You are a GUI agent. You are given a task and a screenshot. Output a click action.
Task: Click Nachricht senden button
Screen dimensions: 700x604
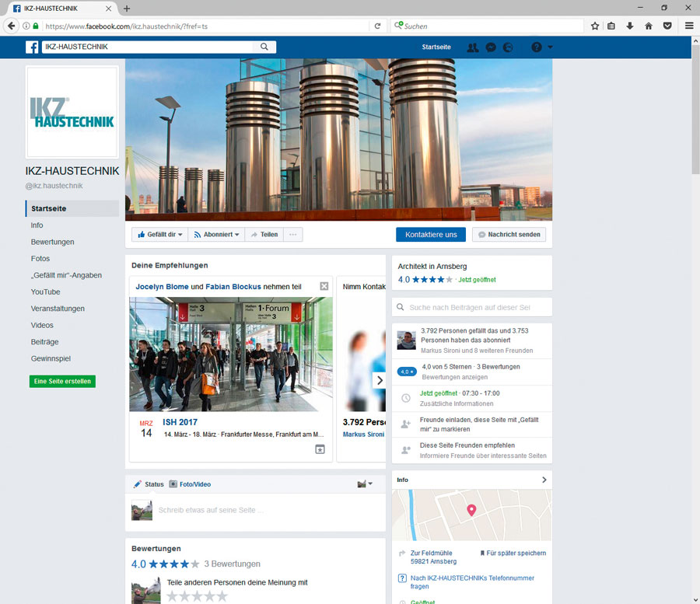pyautogui.click(x=509, y=235)
